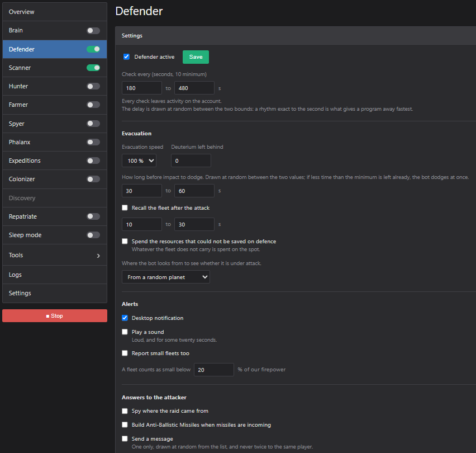Viewport: 476px width, 453px height.
Task: Select the Farmer sidebar entry
Action: pyautogui.click(x=18, y=105)
